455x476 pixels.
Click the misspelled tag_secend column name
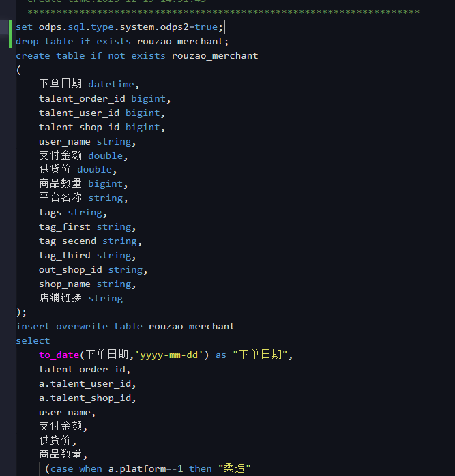point(68,241)
